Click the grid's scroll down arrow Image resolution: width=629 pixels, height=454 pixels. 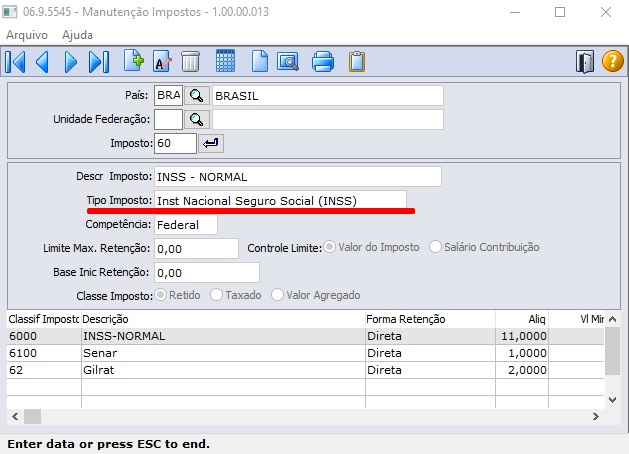(612, 399)
